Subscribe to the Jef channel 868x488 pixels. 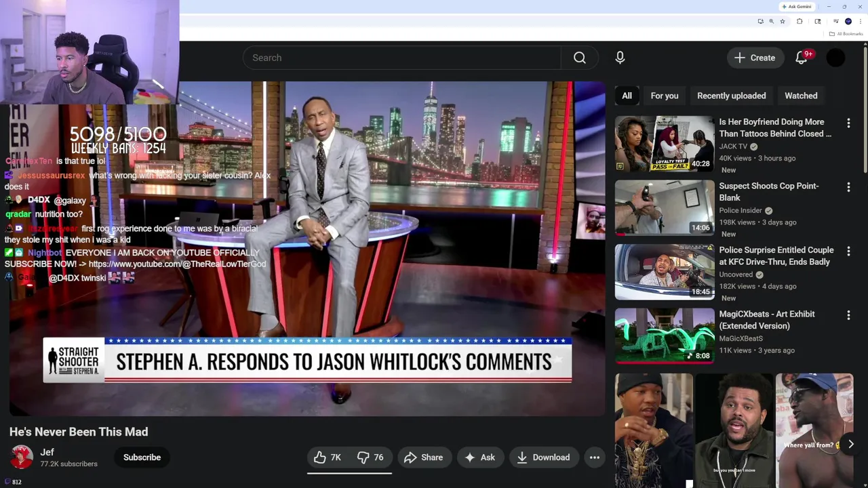pyautogui.click(x=142, y=457)
